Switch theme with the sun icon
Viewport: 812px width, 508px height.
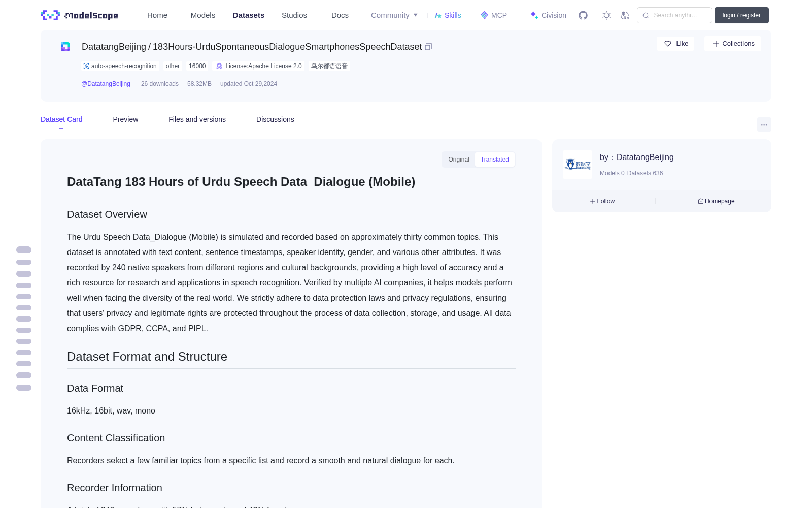(x=606, y=15)
